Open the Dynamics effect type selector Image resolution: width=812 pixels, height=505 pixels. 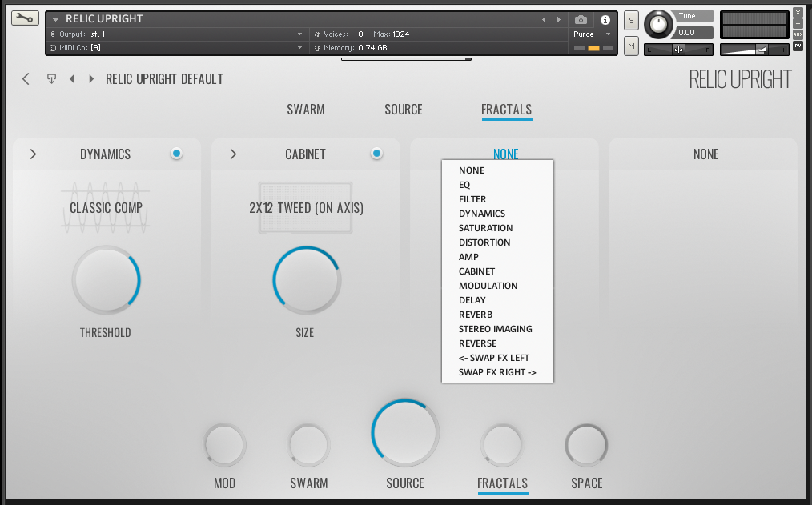(x=105, y=154)
